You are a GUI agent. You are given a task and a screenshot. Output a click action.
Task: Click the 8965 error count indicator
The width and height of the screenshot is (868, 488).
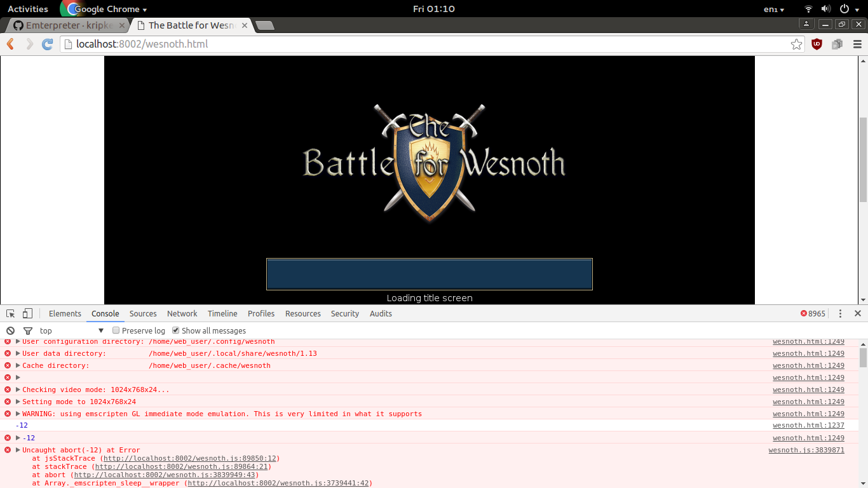pos(813,313)
